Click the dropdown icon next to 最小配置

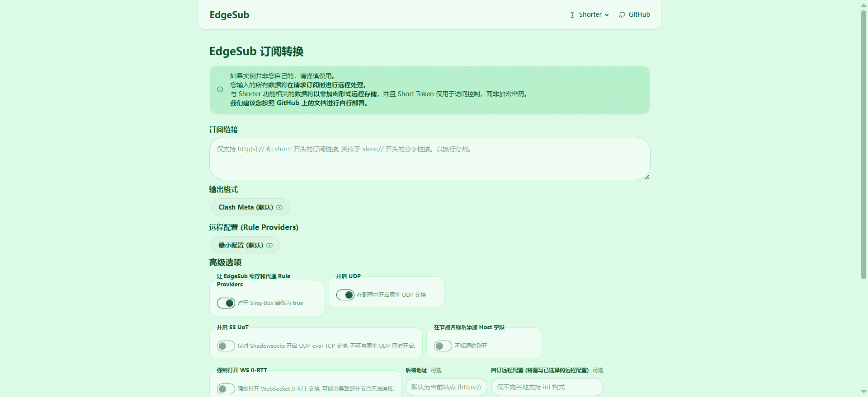click(269, 245)
